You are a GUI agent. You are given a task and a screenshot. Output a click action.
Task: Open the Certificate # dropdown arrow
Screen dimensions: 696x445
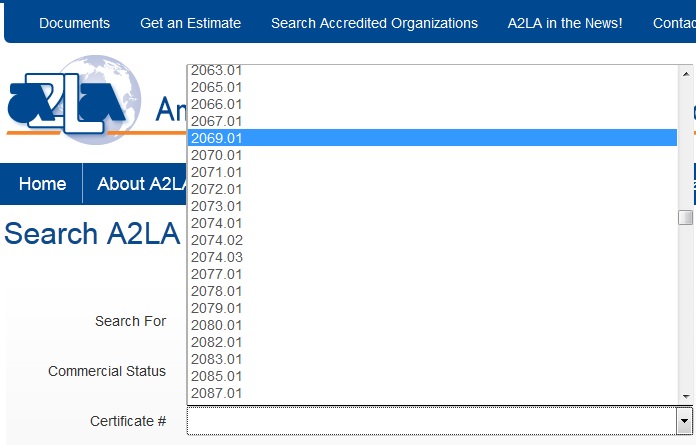[684, 421]
